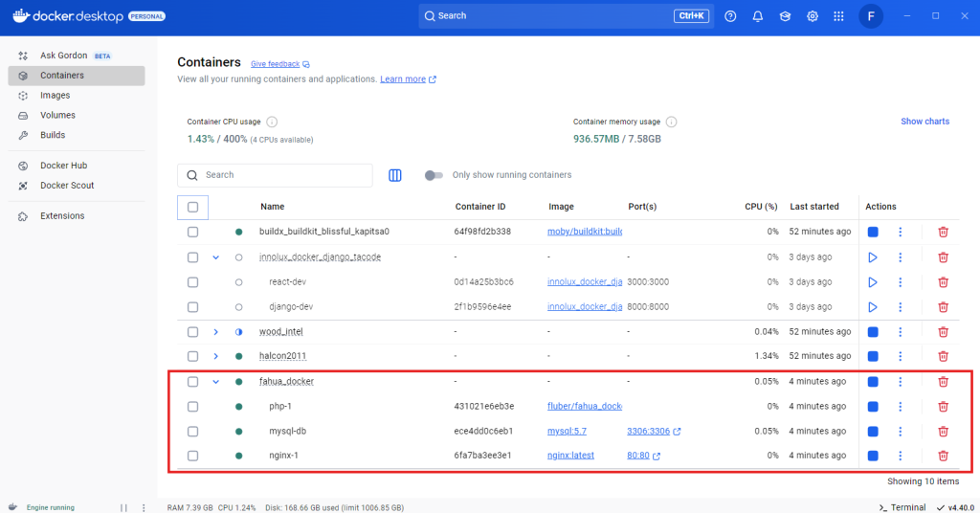Delete the nginx-1 container
980x513 pixels.
[943, 456]
